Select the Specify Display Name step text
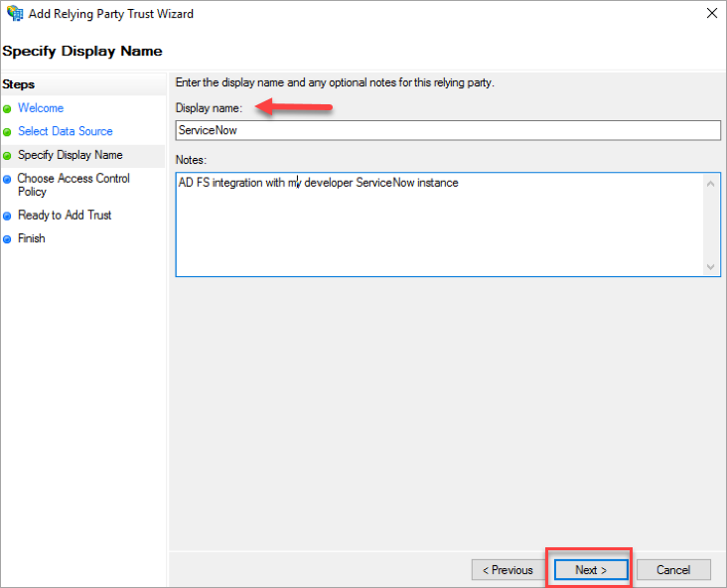This screenshot has height=588, width=727. coord(71,155)
